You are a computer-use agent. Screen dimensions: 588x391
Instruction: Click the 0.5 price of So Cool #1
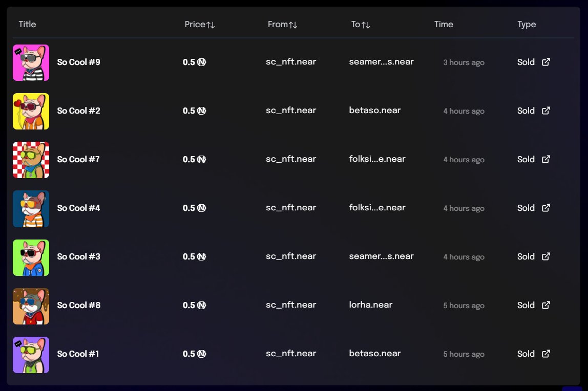[194, 354]
